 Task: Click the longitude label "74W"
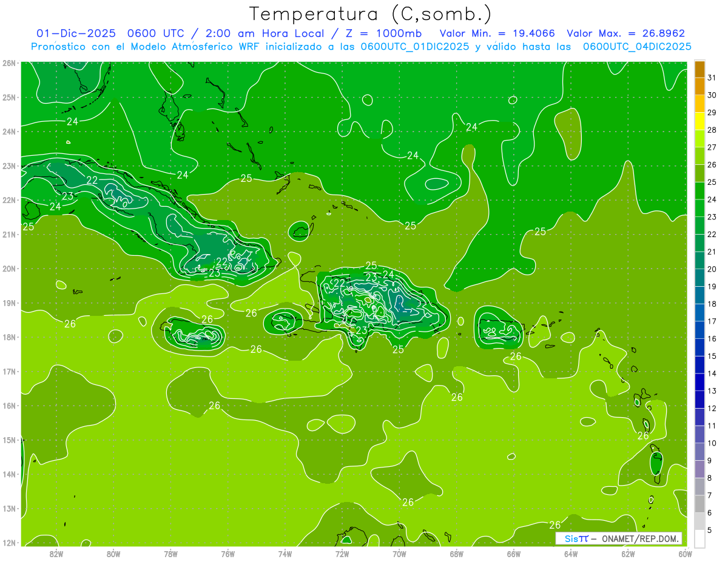(x=285, y=554)
